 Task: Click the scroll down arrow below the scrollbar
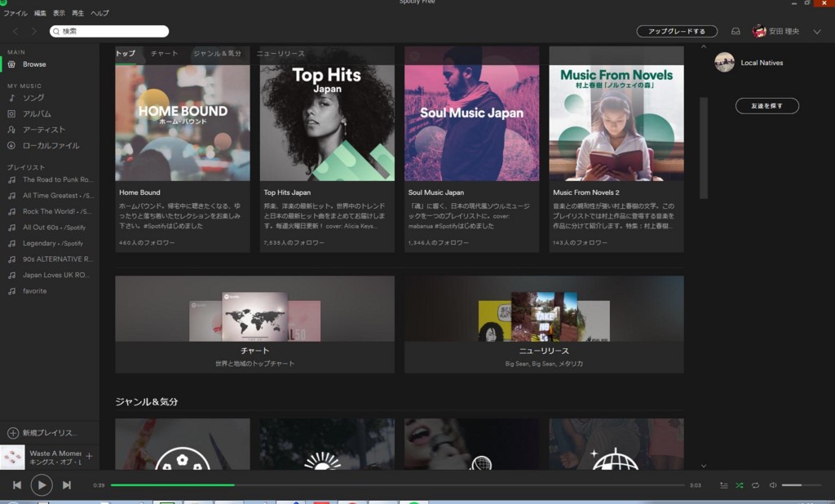[x=704, y=466]
